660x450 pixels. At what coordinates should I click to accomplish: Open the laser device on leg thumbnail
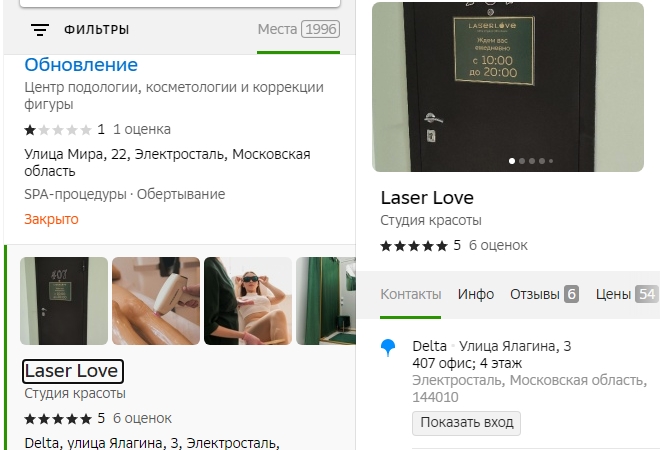156,301
